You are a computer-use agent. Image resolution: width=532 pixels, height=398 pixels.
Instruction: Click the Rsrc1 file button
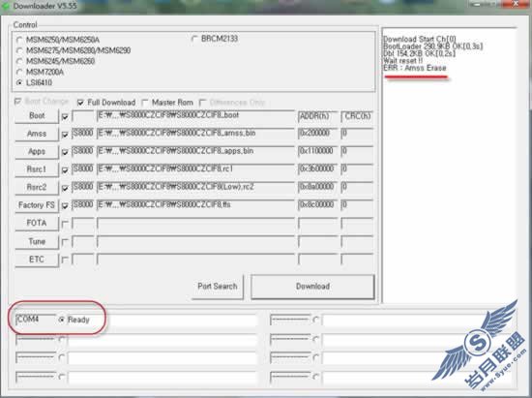pyautogui.click(x=37, y=169)
